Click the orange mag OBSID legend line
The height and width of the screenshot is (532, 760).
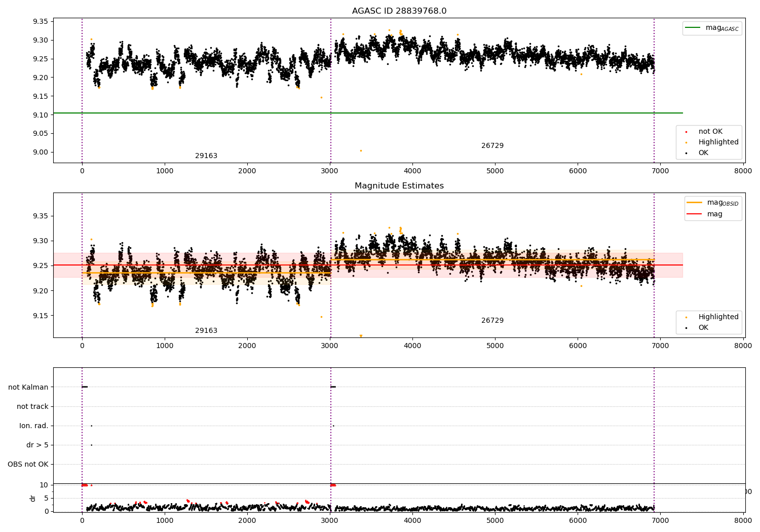coord(695,202)
